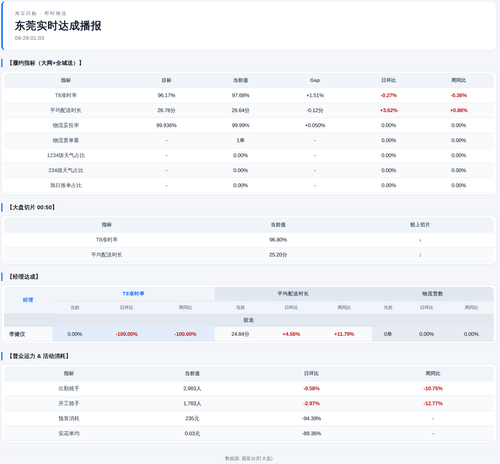This screenshot has height=464, width=500.
Task: Select the 大盘切片 00:50 section heading
Action: coord(32,207)
